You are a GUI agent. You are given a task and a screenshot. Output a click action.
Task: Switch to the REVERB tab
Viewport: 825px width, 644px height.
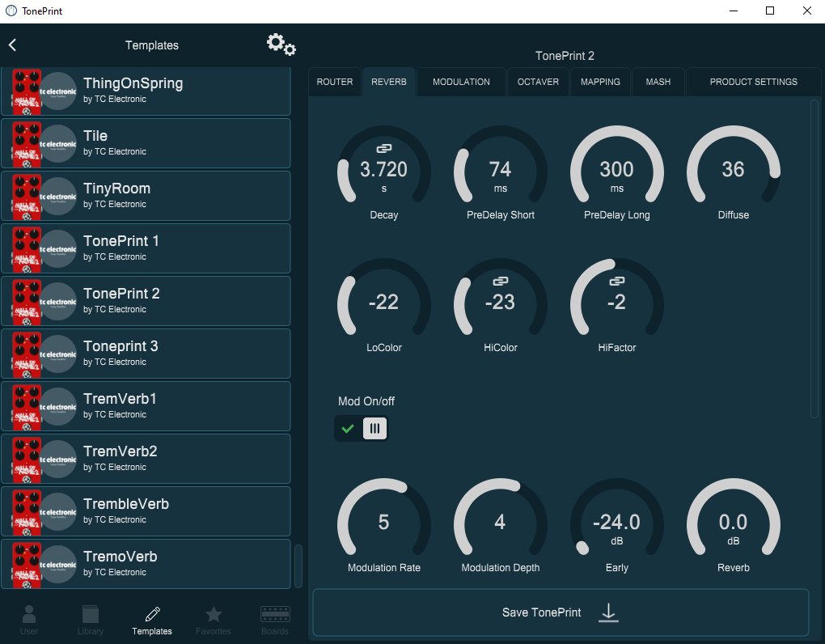click(x=389, y=82)
